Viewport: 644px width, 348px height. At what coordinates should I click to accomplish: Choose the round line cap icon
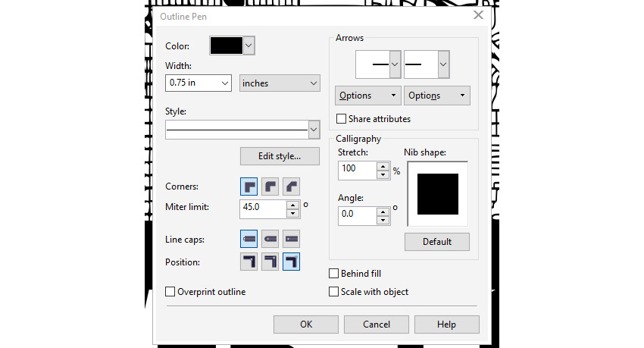pyautogui.click(x=270, y=240)
